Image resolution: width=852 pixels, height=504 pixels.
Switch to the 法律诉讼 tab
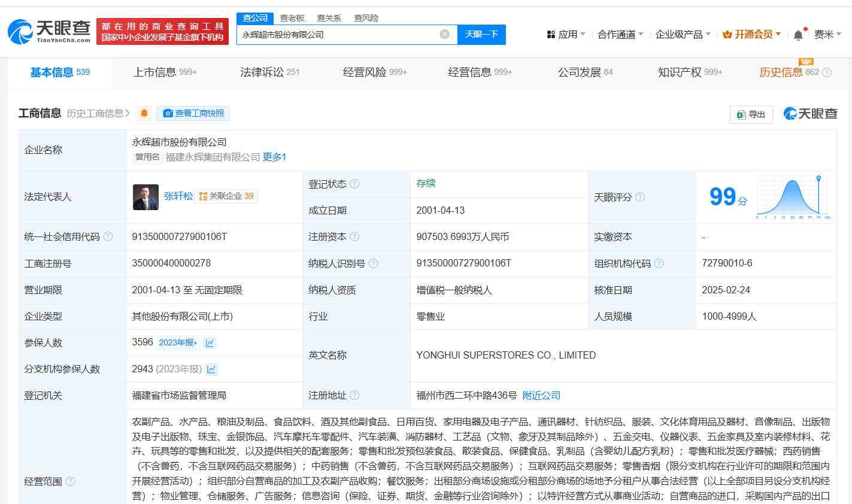(x=269, y=72)
